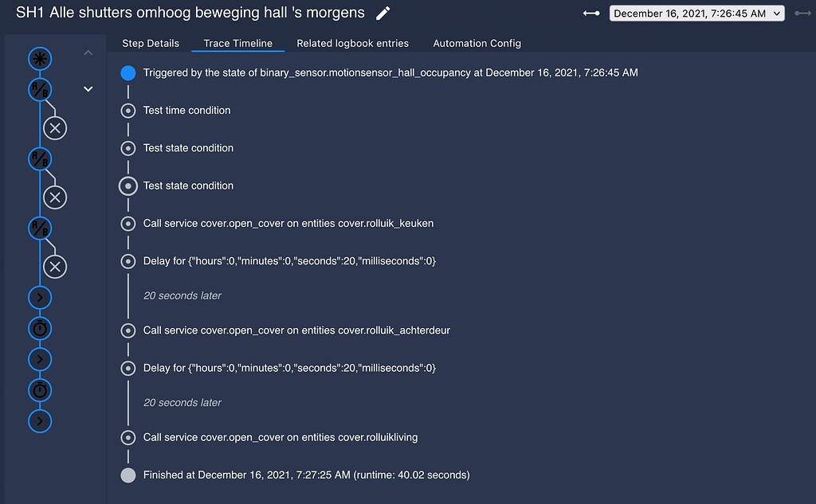
Task: Open the trace timestamp dropdown
Action: point(696,13)
